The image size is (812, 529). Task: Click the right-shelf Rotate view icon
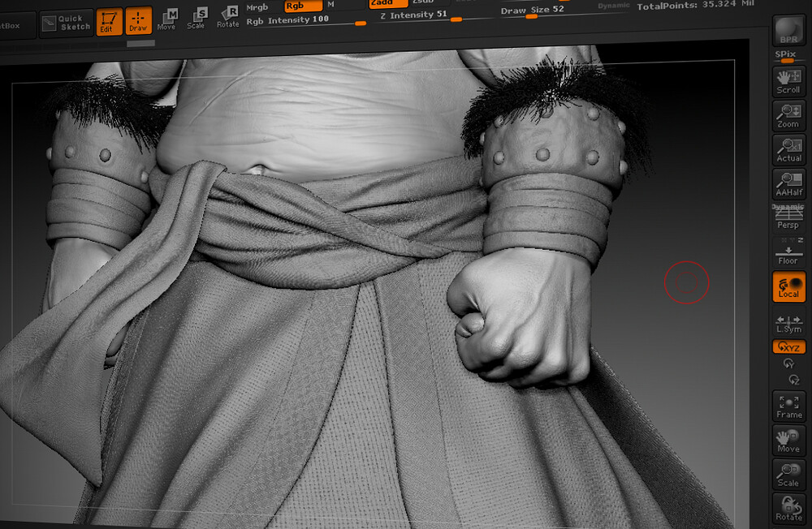[789, 508]
